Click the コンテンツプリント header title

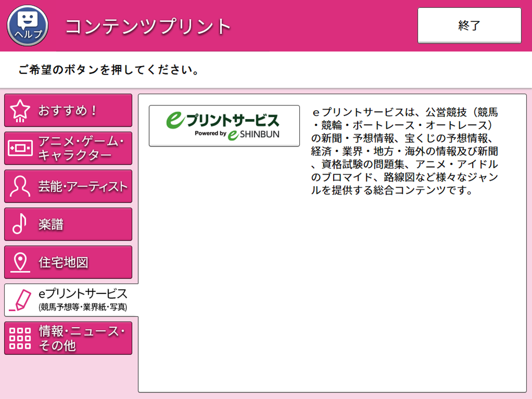147,24
